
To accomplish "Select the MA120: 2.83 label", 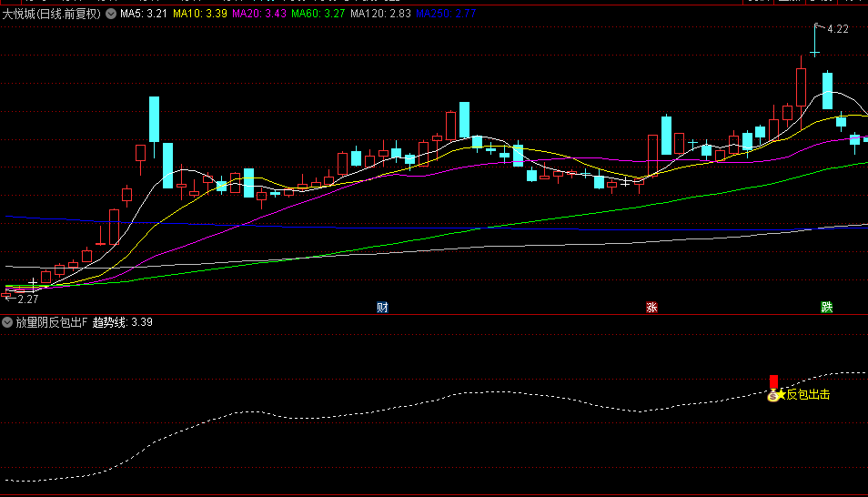I will pyautogui.click(x=381, y=14).
